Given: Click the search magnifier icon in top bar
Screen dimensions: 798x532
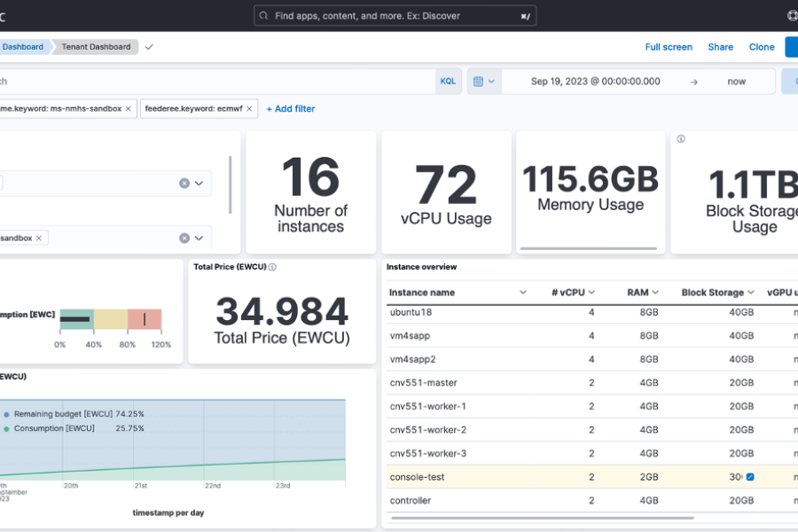Looking at the screenshot, I should click(x=263, y=16).
